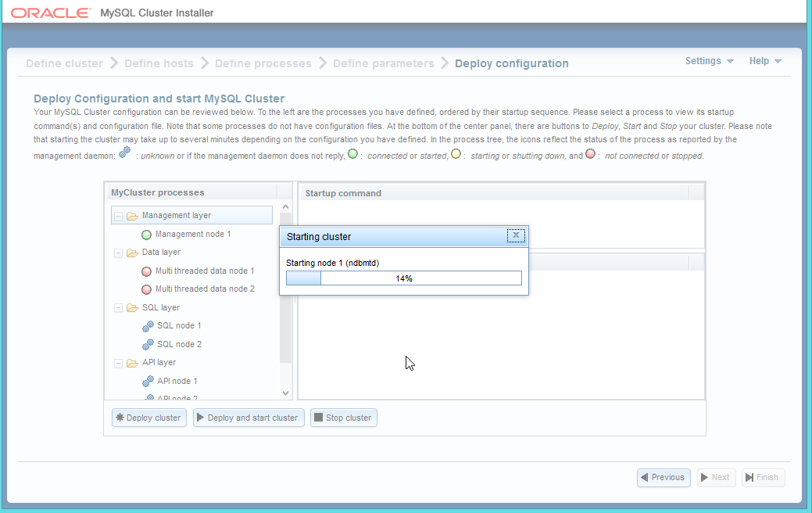The height and width of the screenshot is (513, 812).
Task: Select Management node 1 label
Action: tap(193, 235)
